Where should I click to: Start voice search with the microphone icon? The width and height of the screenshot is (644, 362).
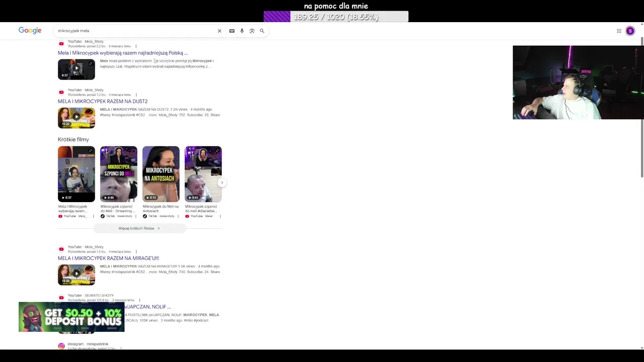point(242,31)
